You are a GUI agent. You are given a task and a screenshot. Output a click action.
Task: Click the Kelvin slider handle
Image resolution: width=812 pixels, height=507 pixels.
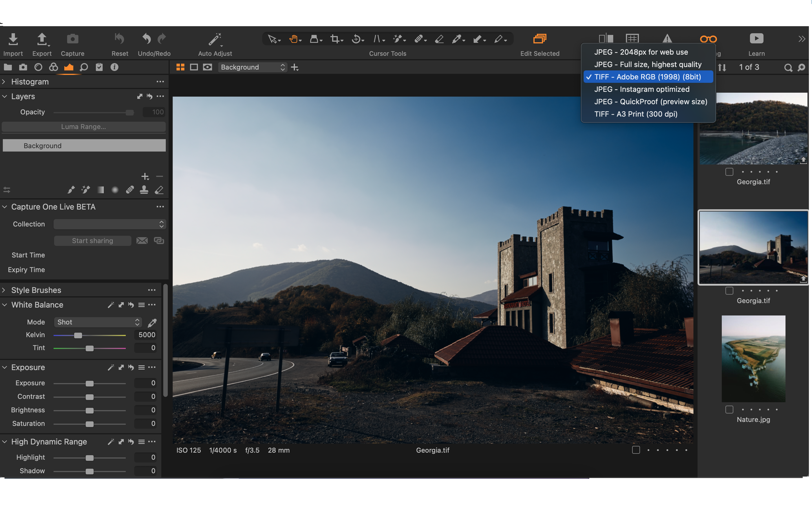pos(78,335)
